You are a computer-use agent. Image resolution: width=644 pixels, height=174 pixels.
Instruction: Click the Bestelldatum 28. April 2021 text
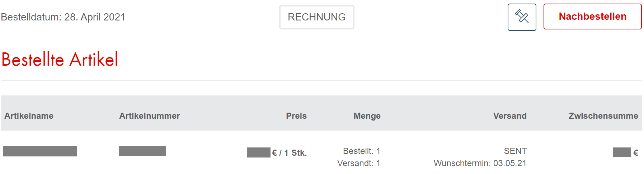tap(63, 17)
